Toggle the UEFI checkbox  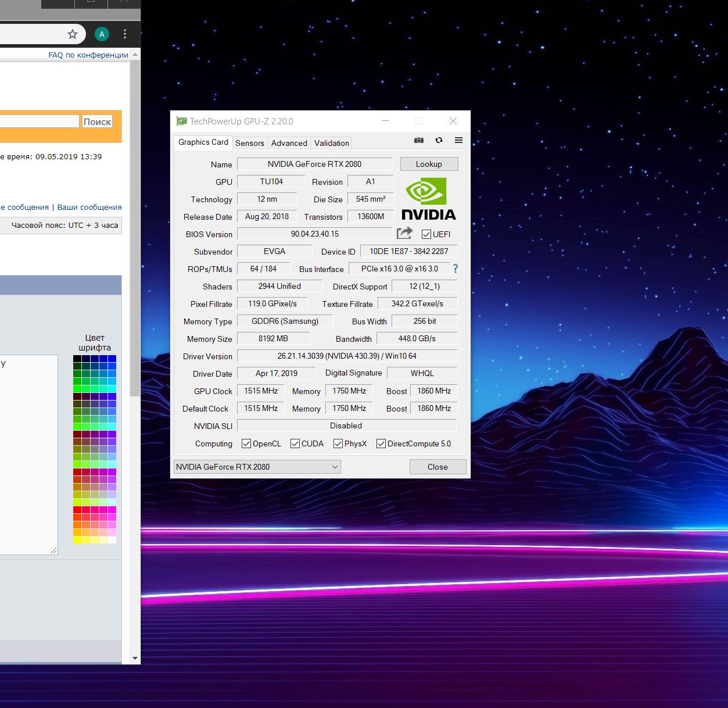click(x=426, y=234)
